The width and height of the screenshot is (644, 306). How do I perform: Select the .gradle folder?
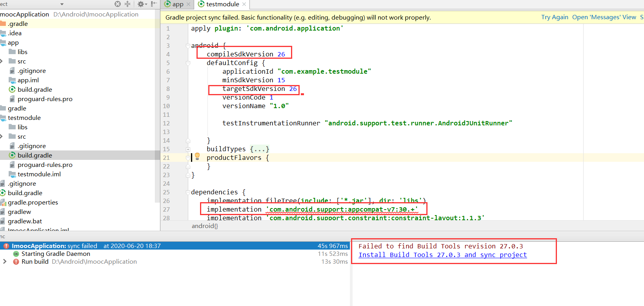(18, 24)
